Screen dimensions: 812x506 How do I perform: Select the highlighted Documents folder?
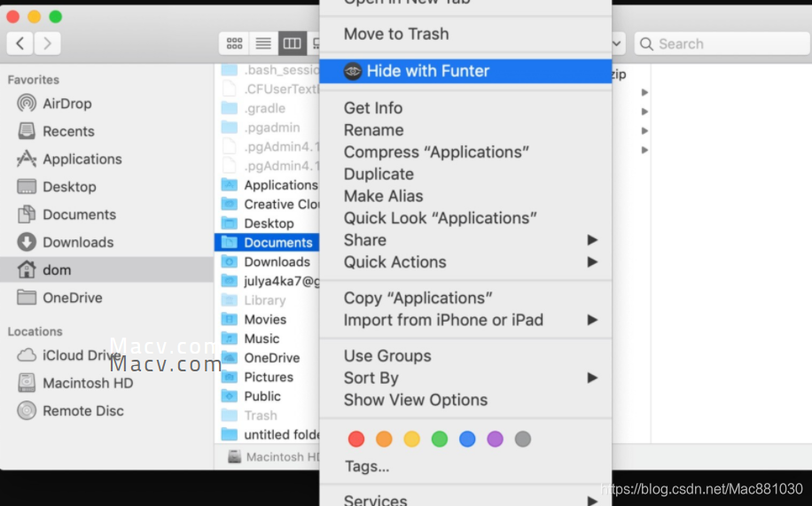point(267,243)
